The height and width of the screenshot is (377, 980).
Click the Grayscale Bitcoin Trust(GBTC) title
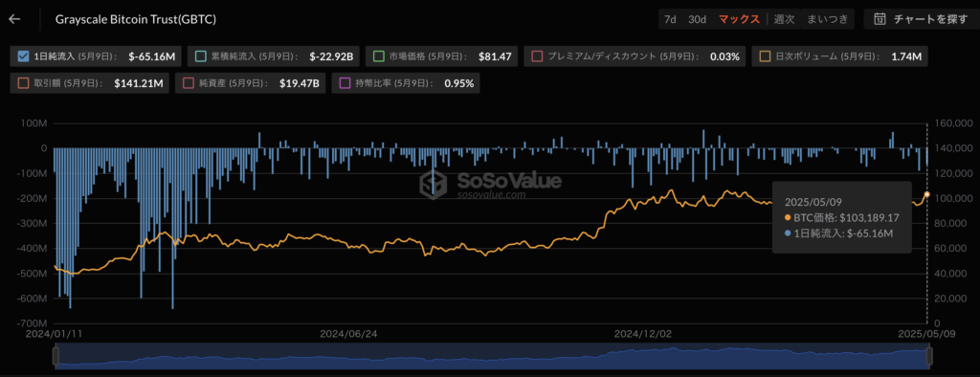pos(136,19)
